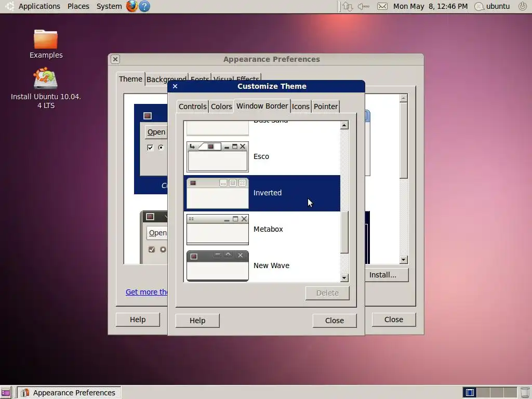This screenshot has width=532, height=399.
Task: Open the Examples folder on desktop
Action: (46, 44)
